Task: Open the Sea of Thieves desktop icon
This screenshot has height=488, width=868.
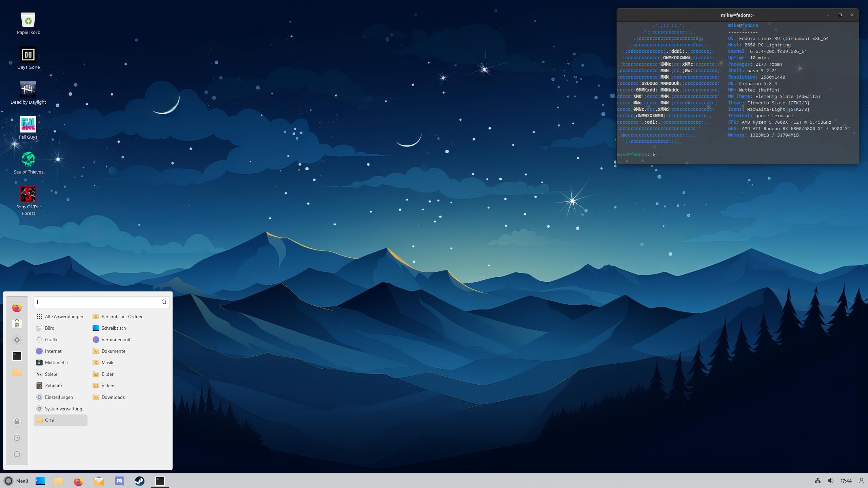Action: 28,159
